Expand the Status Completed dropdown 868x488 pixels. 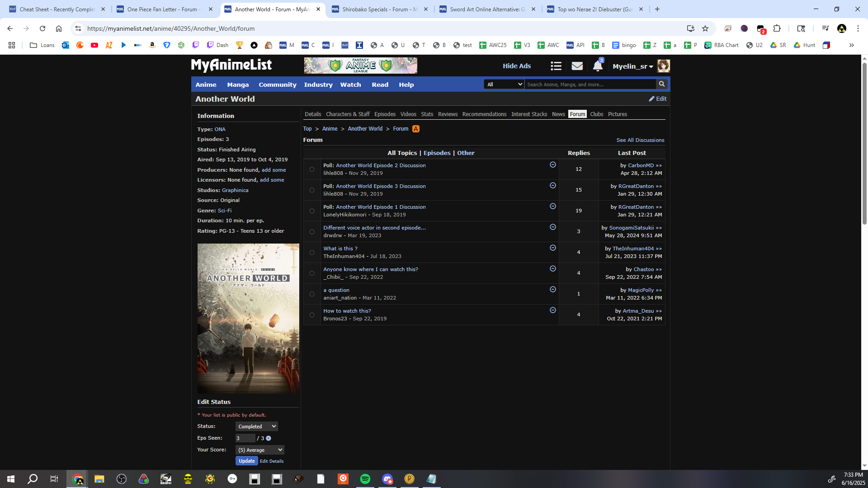(x=256, y=427)
